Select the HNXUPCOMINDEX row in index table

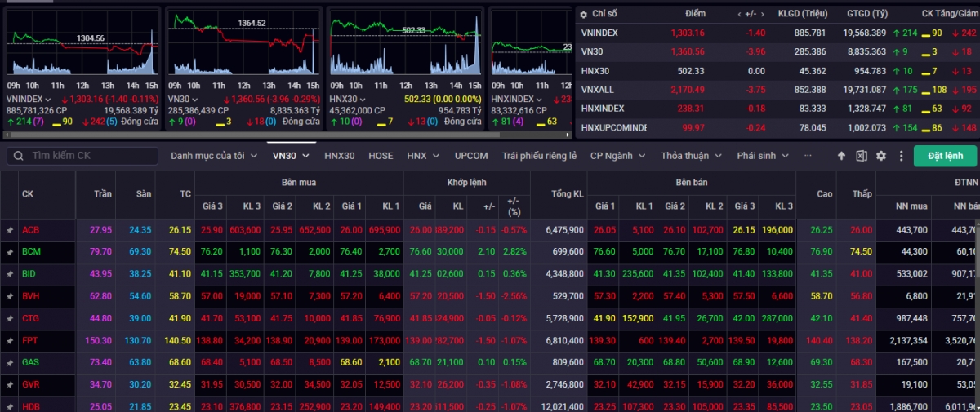click(777, 128)
